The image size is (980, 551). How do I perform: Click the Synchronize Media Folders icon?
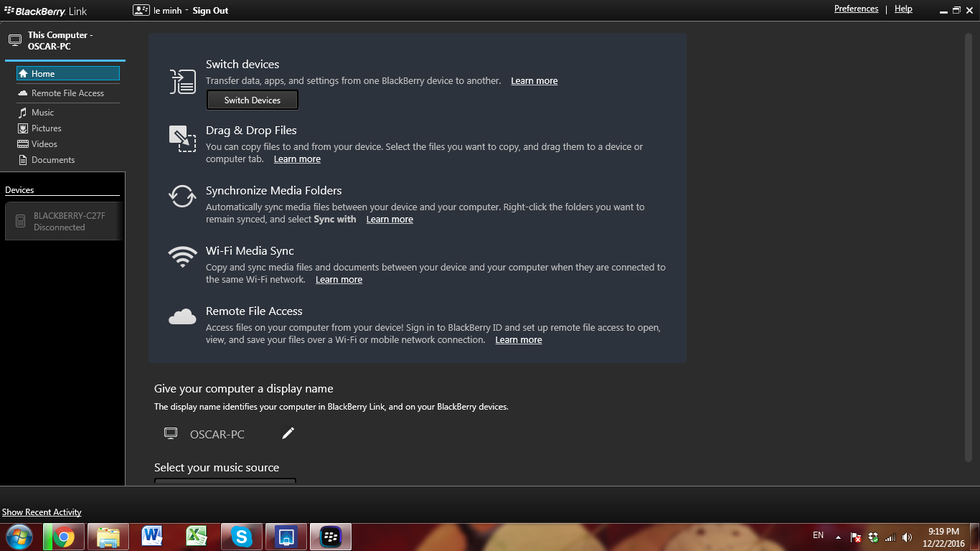tap(182, 197)
